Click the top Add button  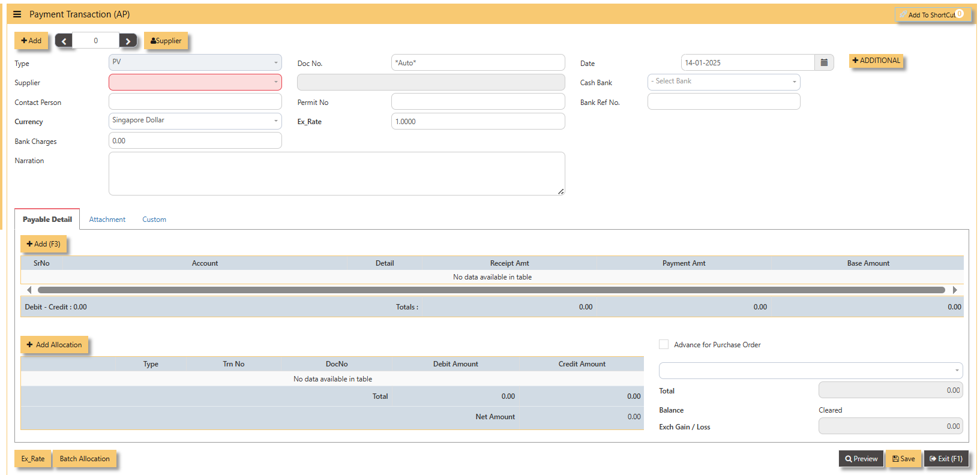31,41
